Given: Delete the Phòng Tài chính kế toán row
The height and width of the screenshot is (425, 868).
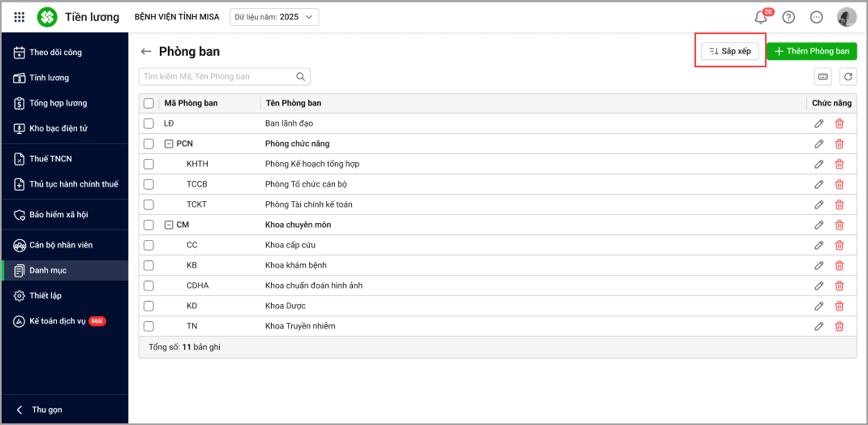Looking at the screenshot, I should 840,204.
